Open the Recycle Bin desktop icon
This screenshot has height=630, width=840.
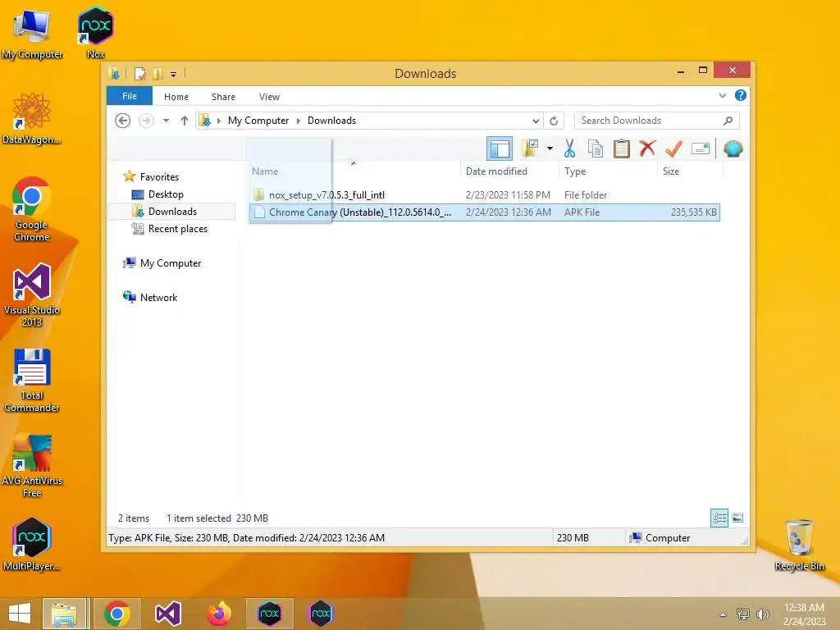coord(799,545)
